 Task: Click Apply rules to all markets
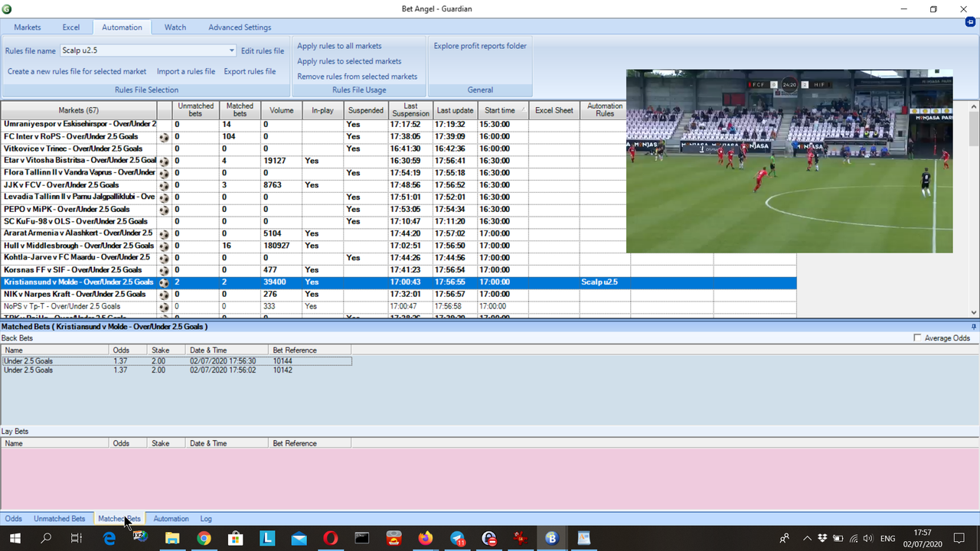339,46
